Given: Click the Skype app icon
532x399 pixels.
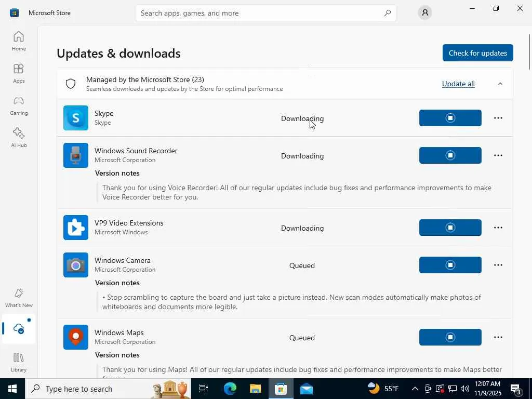Looking at the screenshot, I should (76, 118).
